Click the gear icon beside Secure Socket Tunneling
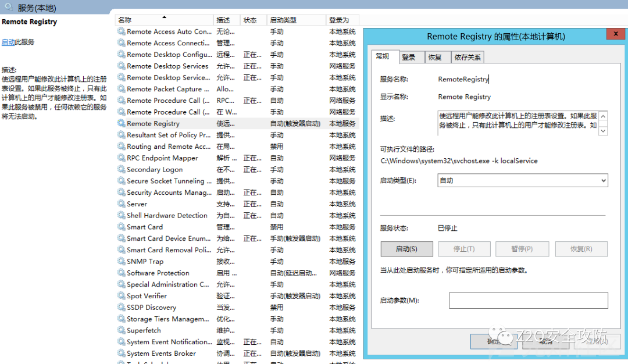Screen dimensions: 628x364 121,181
